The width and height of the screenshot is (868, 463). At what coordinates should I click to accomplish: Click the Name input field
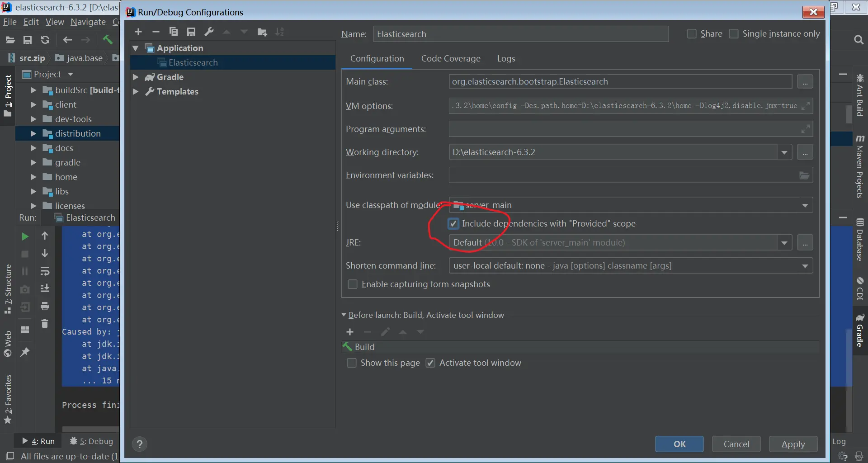(x=521, y=34)
